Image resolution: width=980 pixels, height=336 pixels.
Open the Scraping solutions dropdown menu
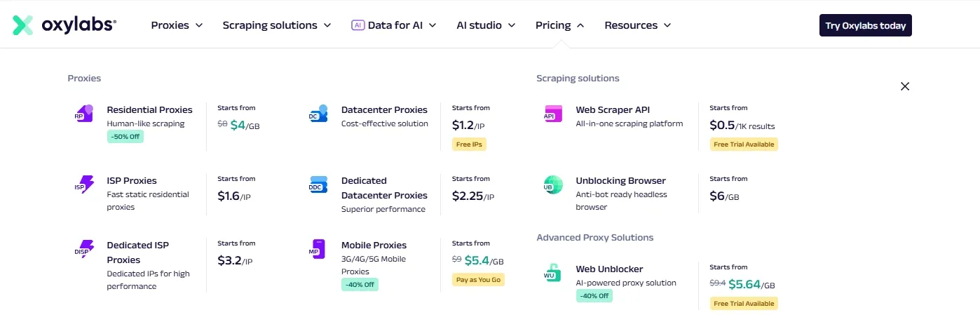coord(276,25)
